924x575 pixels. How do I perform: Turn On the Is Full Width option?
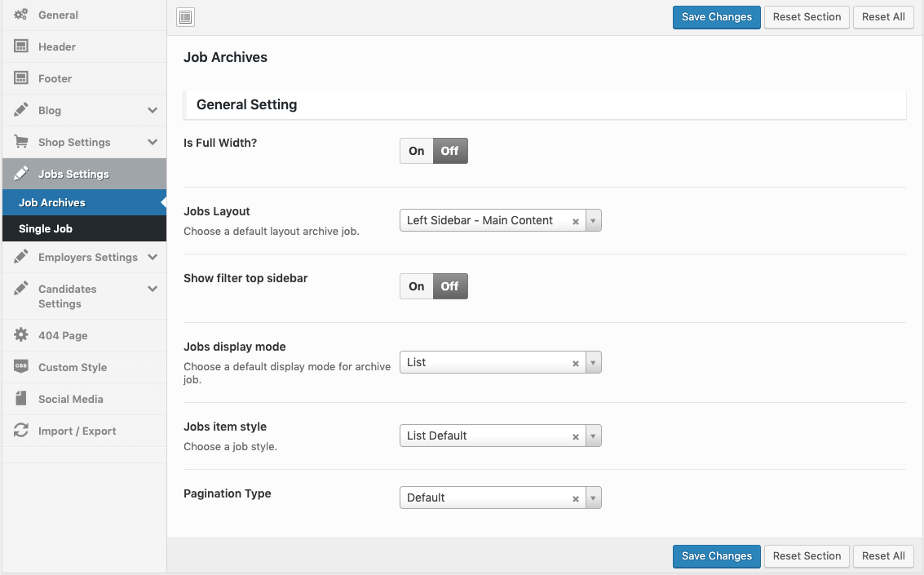point(417,151)
